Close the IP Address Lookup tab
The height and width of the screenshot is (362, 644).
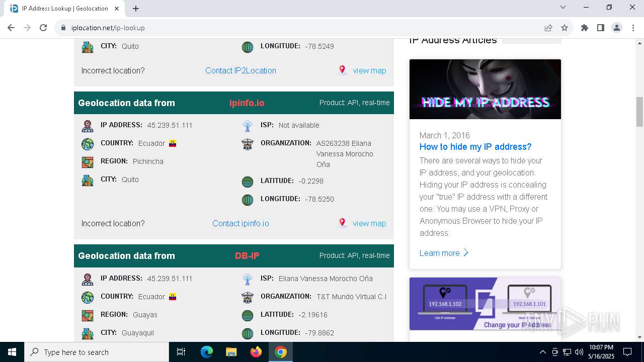click(117, 9)
